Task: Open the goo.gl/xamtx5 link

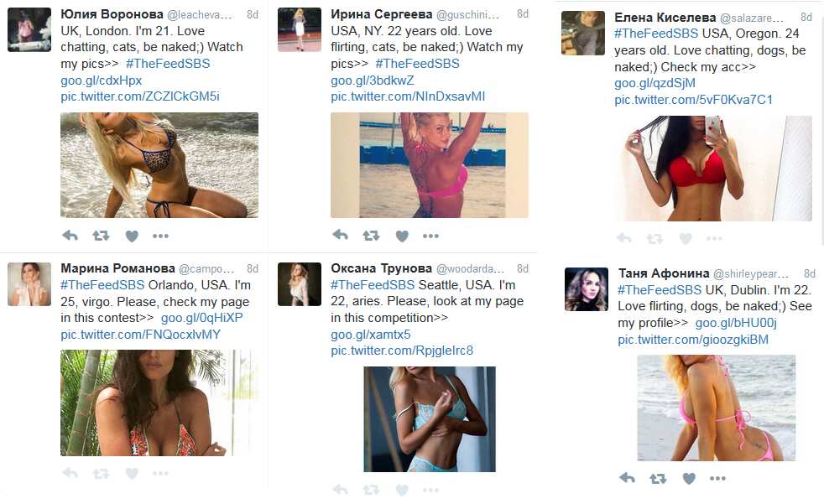Action: [x=371, y=335]
